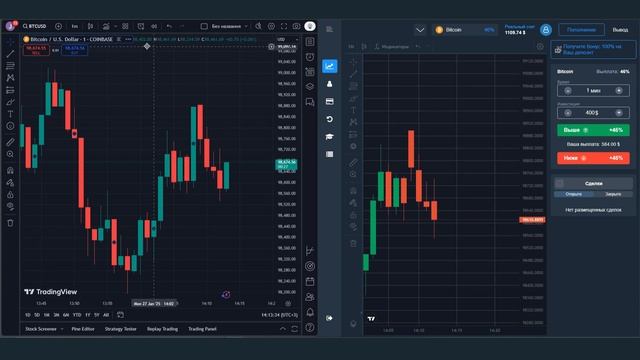Open the indicator templates grid icon
The height and width of the screenshot is (360, 640).
[x=125, y=26]
